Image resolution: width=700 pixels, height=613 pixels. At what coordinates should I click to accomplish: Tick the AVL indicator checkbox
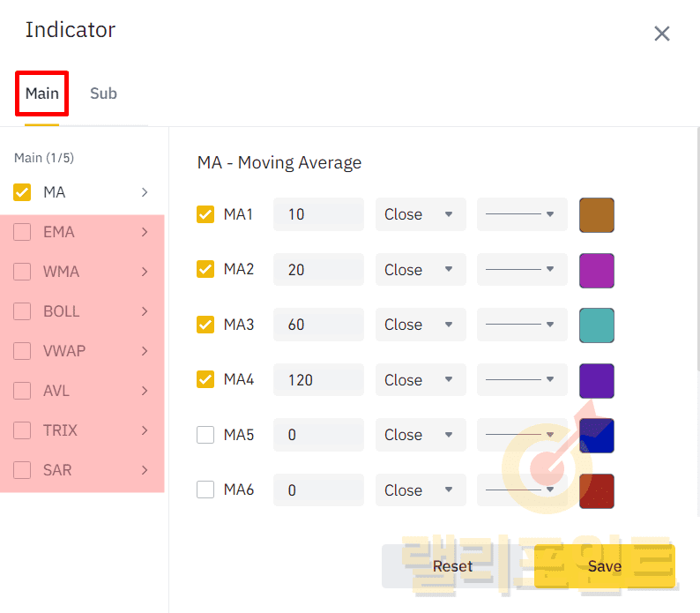[23, 391]
